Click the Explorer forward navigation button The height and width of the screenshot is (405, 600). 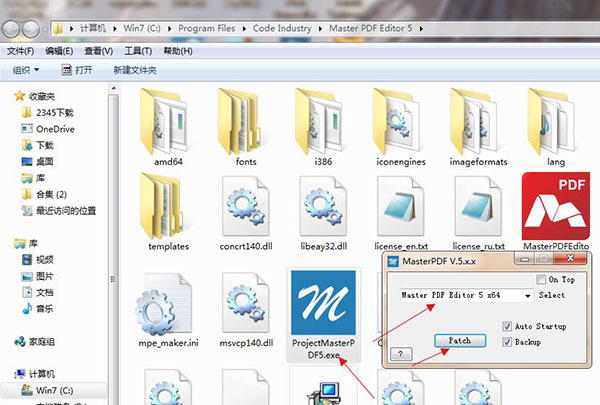[x=31, y=29]
